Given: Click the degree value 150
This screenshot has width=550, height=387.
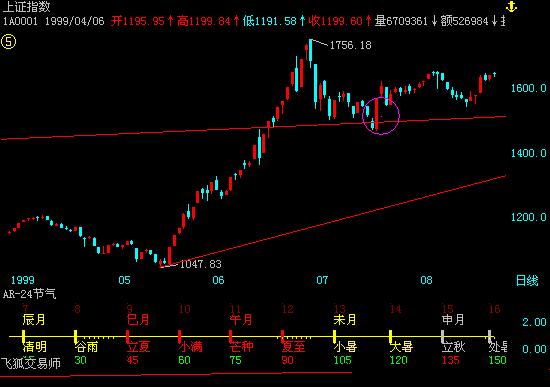Looking at the screenshot, I should [x=498, y=360].
